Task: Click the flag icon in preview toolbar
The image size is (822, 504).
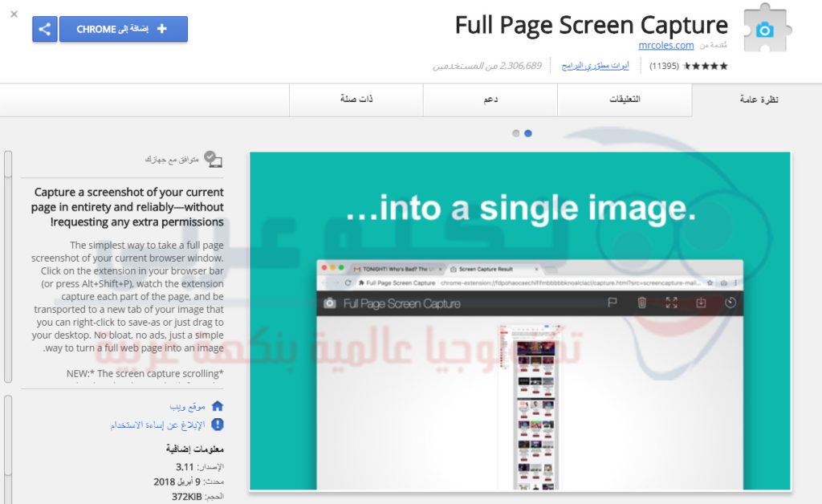Action: (x=612, y=303)
